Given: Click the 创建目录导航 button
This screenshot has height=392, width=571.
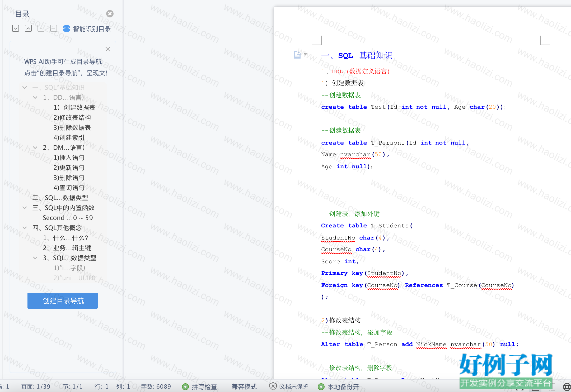Looking at the screenshot, I should coord(63,300).
